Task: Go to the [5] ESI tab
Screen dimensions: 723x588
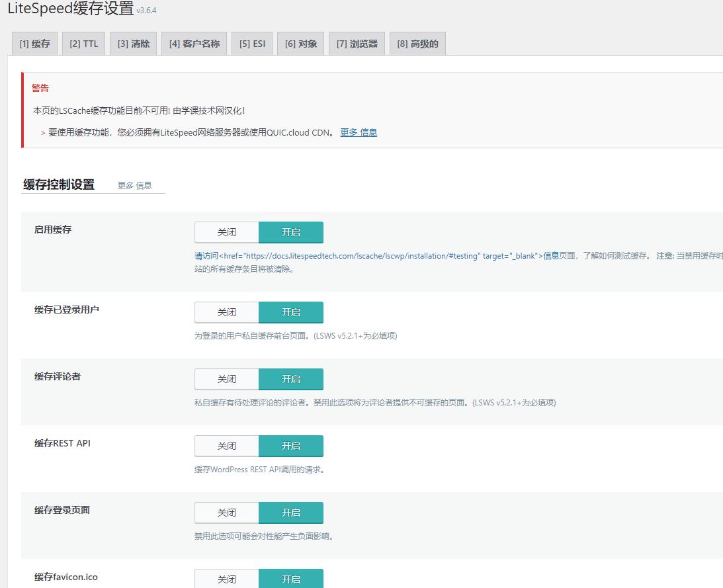Action: pyautogui.click(x=252, y=44)
